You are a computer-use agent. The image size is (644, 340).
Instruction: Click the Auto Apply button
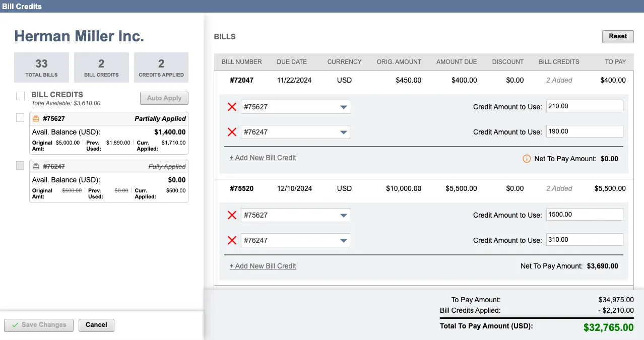tap(164, 98)
